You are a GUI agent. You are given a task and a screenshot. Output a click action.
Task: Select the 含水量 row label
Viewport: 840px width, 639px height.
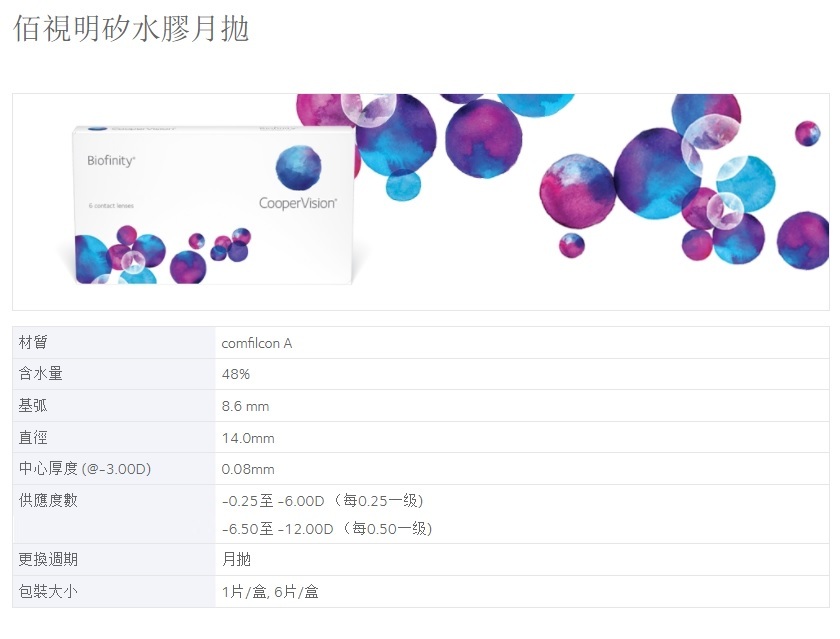[x=40, y=374]
